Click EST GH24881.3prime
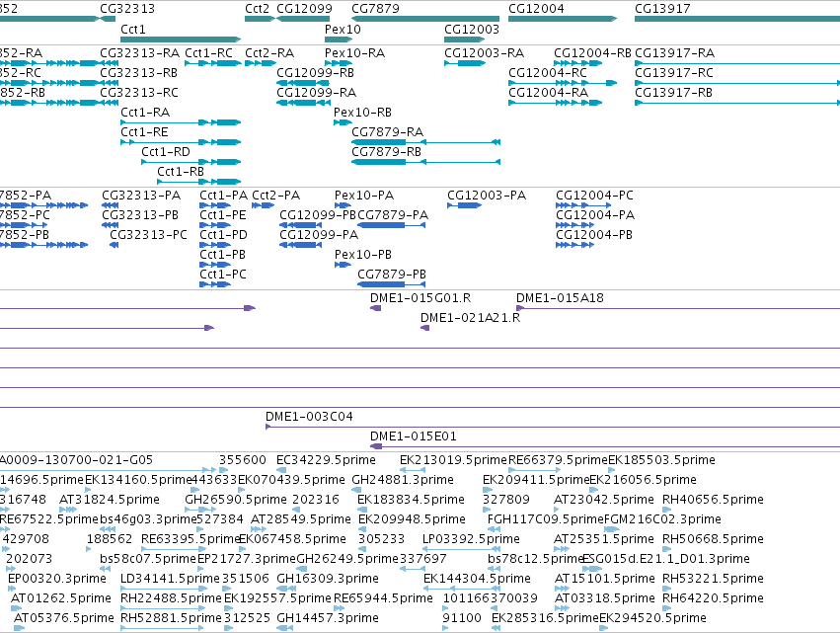The height and width of the screenshot is (633, 840). tap(403, 480)
